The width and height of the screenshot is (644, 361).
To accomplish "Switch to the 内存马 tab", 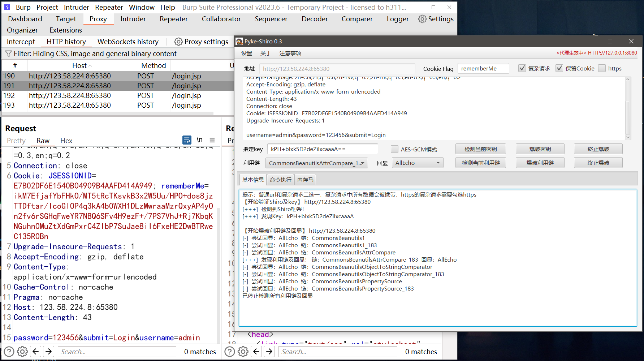I will [x=306, y=180].
